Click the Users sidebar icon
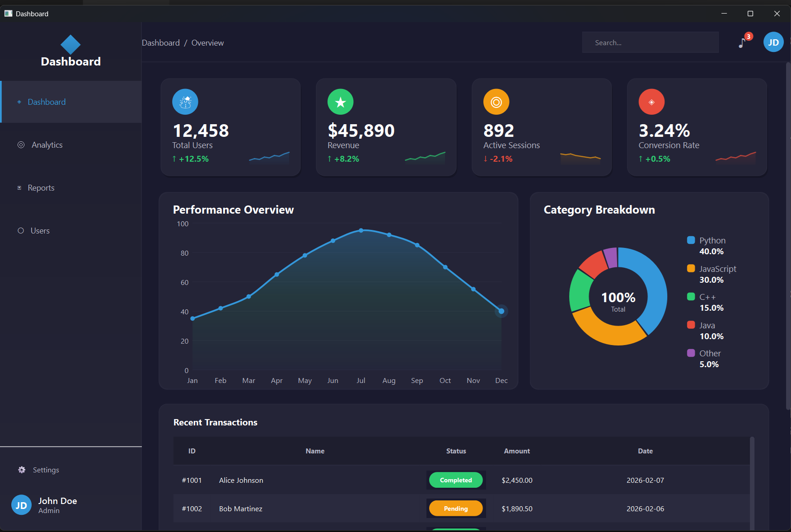The width and height of the screenshot is (791, 532). pyautogui.click(x=21, y=230)
